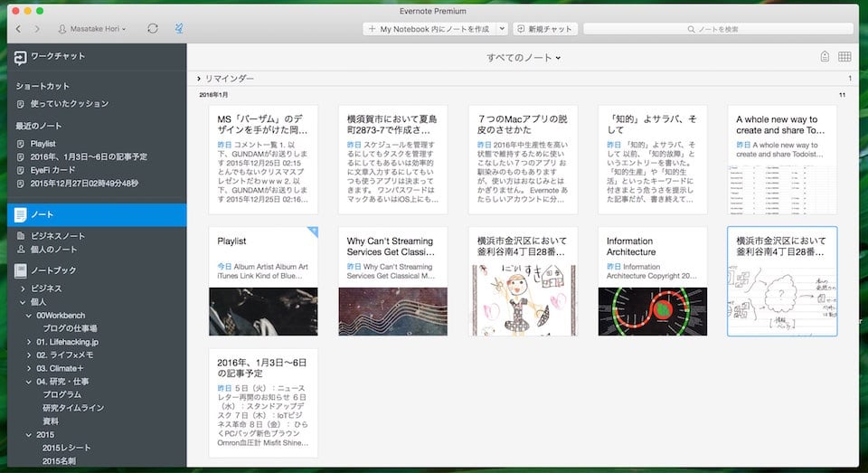
Task: Open the 2016年、1月3日〜6日の記事予定 note card
Action: click(263, 403)
